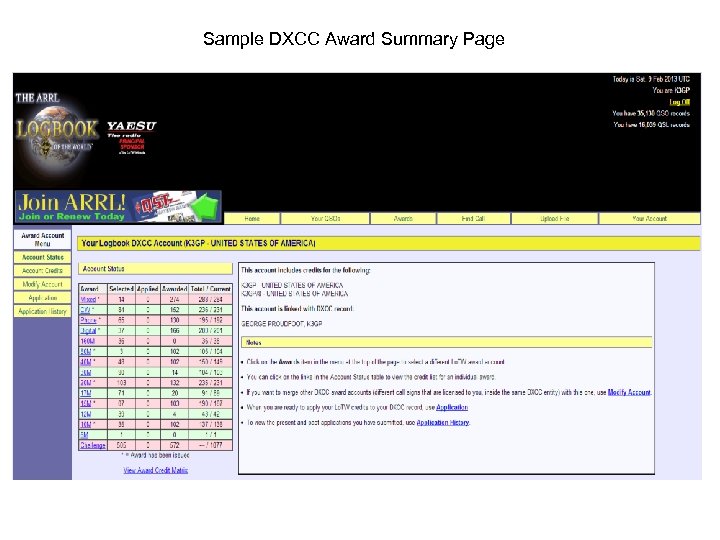
Task: Click the Selected column header
Action: tap(121, 289)
